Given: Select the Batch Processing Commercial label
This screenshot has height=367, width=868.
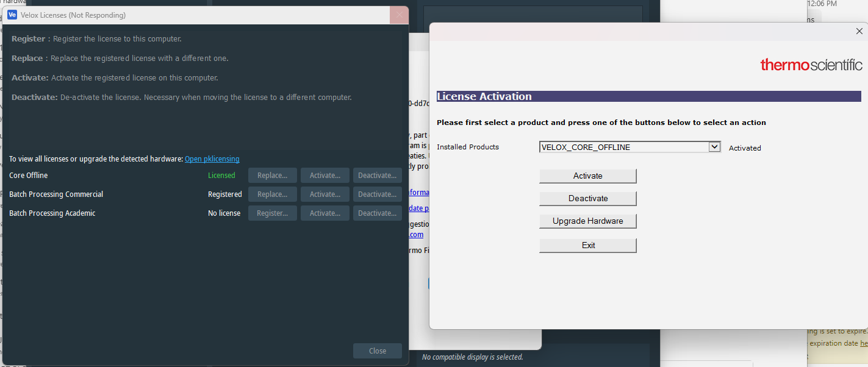Looking at the screenshot, I should [x=56, y=194].
